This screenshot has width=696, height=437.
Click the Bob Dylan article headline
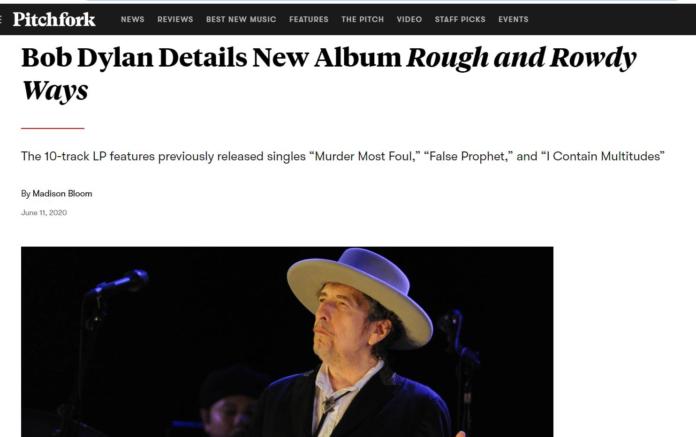(328, 74)
